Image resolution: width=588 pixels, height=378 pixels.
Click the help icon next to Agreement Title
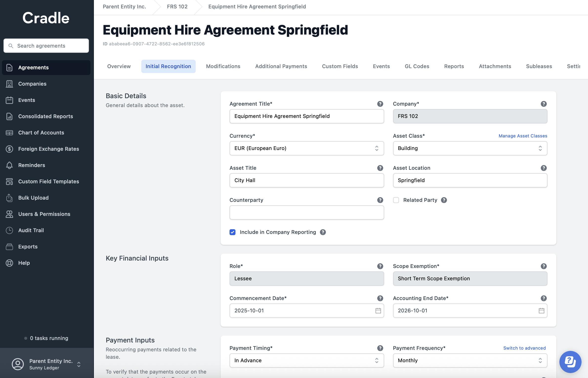(380, 104)
